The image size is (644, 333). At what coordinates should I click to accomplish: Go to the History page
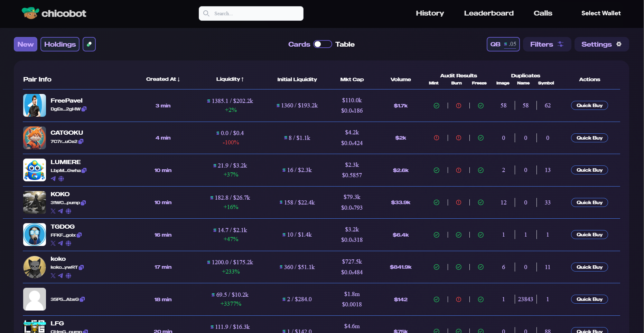430,13
